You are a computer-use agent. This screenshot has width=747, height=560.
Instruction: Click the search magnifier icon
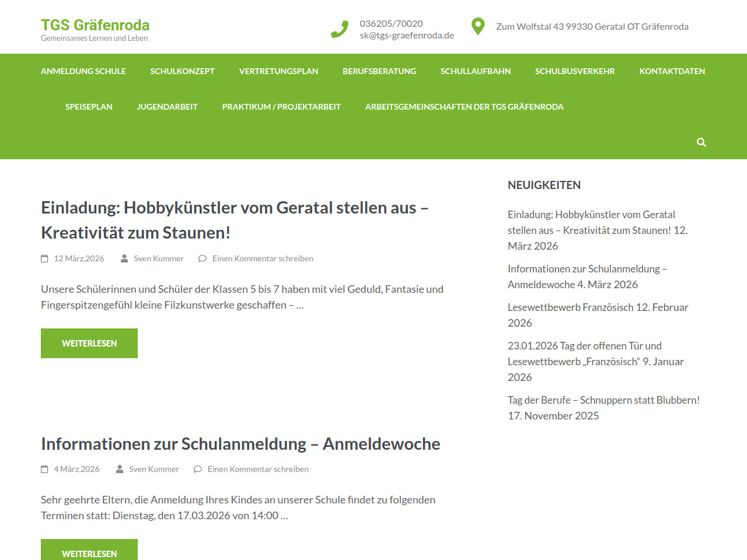tap(701, 142)
